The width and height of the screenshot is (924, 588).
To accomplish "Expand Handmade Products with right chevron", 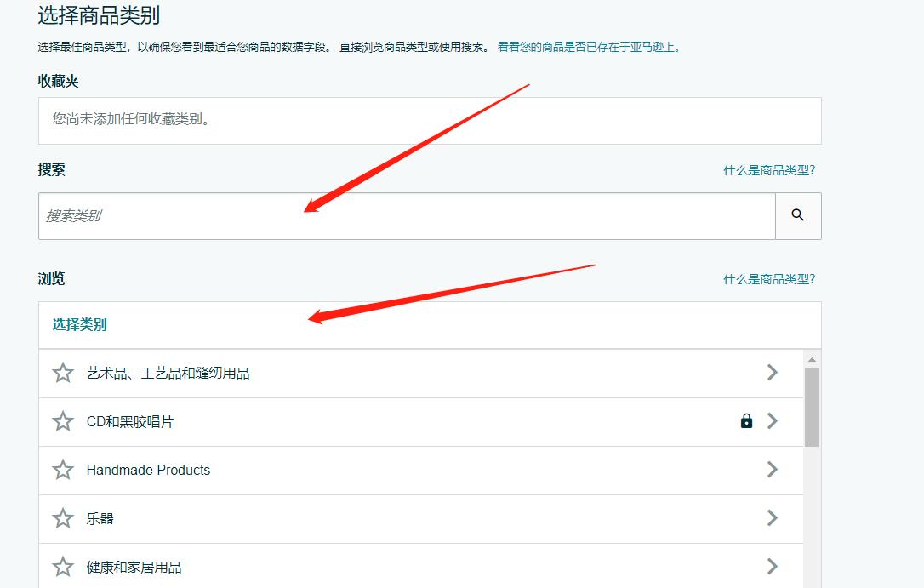I will (x=773, y=470).
